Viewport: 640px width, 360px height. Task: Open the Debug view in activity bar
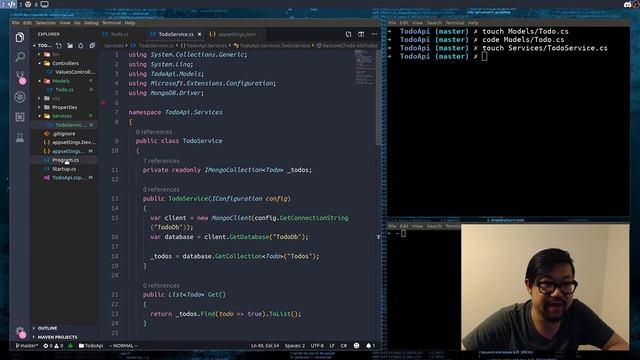[x=20, y=97]
